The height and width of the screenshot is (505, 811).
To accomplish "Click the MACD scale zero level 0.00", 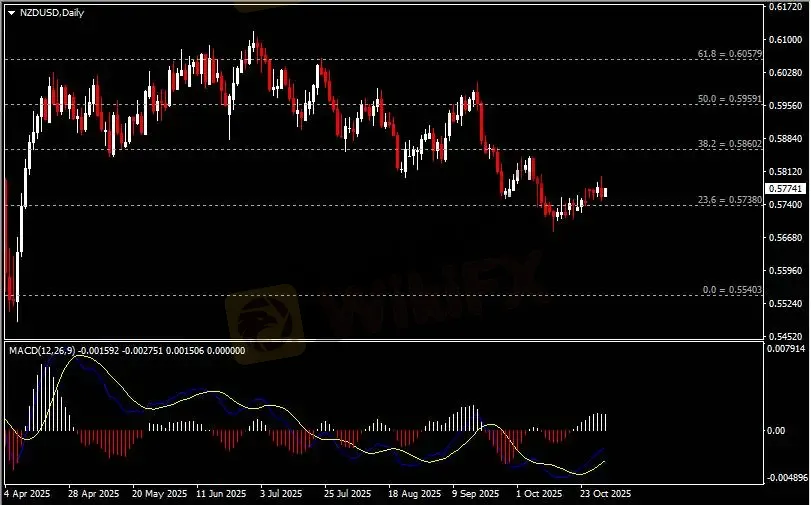I will 776,430.
